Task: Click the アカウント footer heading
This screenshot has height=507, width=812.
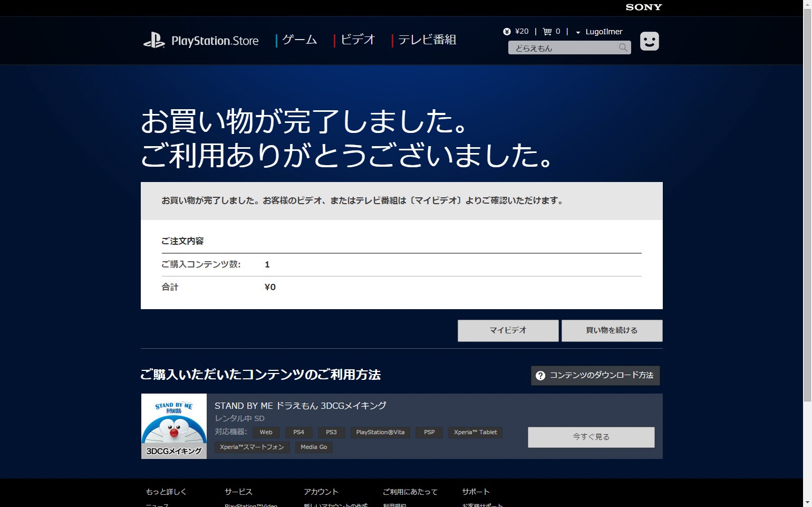Action: pyautogui.click(x=321, y=492)
